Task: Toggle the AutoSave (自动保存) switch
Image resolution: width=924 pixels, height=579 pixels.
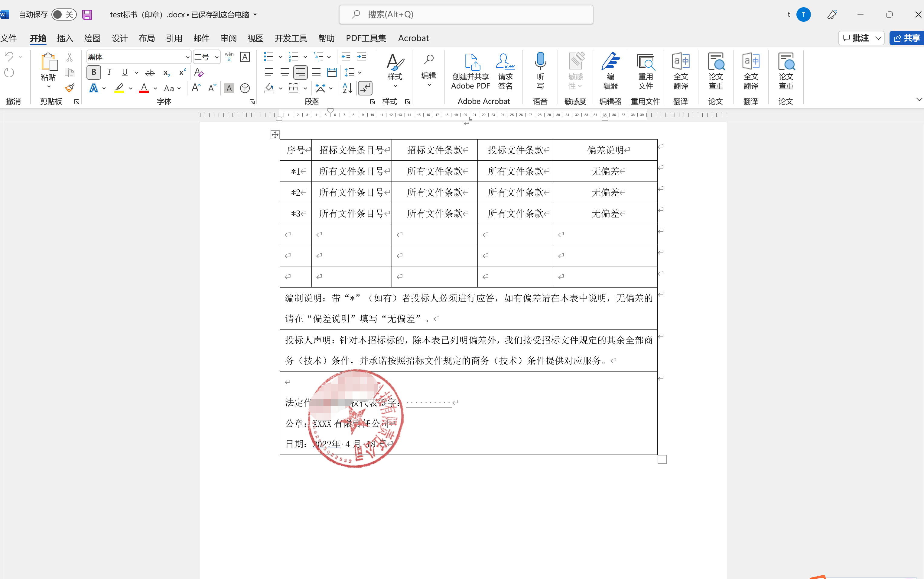Action: 63,14
